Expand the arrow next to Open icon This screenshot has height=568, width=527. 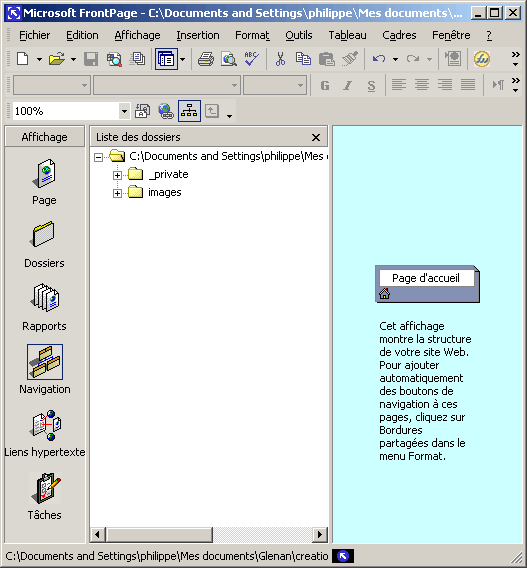[73, 59]
